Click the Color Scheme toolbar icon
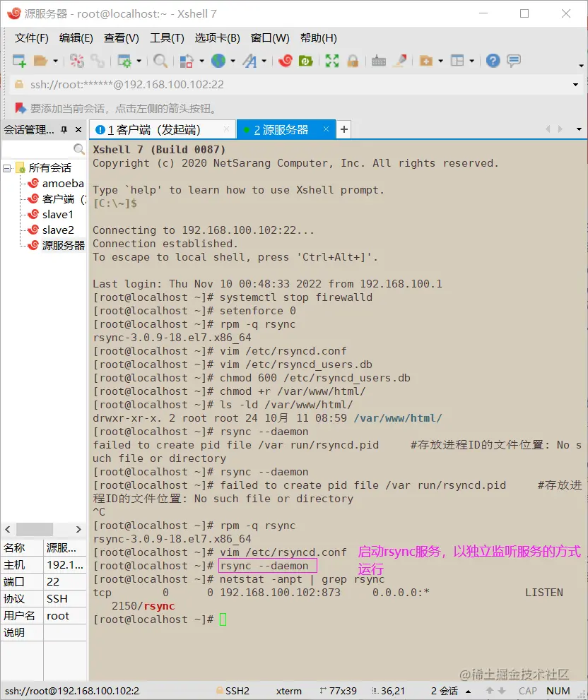 pos(187,61)
